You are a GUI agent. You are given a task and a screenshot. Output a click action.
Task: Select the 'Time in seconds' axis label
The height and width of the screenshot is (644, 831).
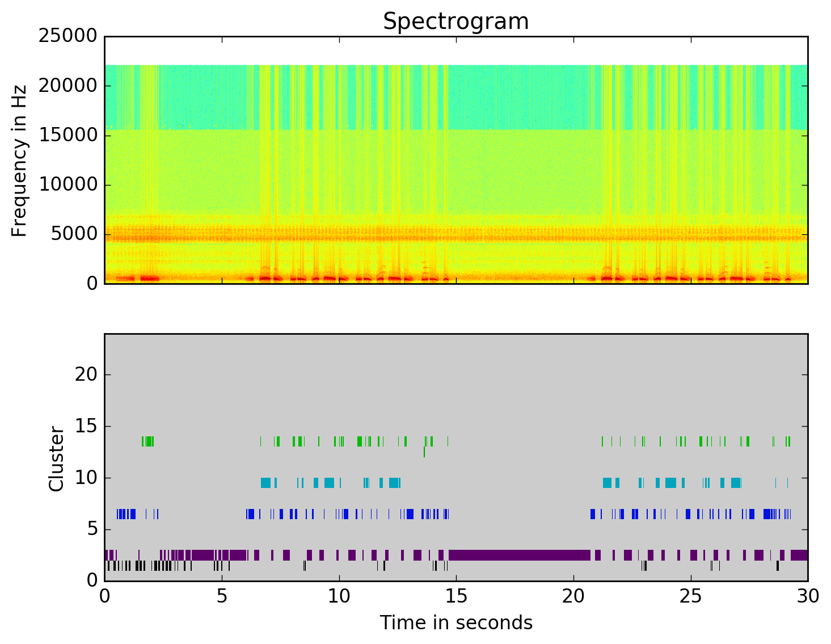click(455, 623)
